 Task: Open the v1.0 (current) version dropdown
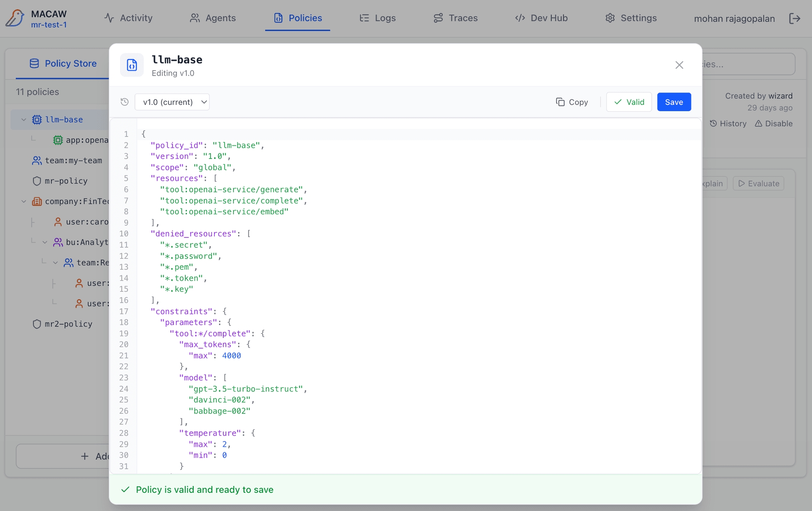point(172,102)
